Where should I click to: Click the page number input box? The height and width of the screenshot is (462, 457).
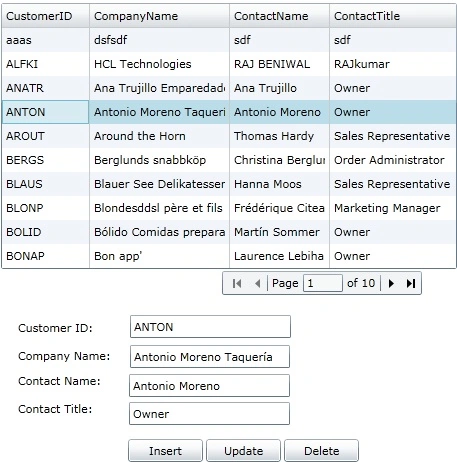coord(323,283)
